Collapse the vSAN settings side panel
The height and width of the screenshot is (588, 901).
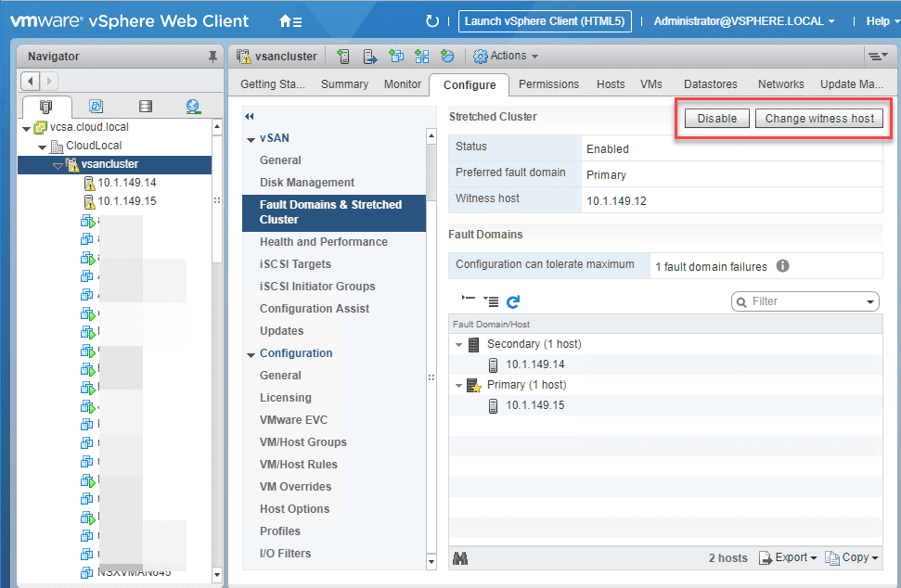coord(249,117)
